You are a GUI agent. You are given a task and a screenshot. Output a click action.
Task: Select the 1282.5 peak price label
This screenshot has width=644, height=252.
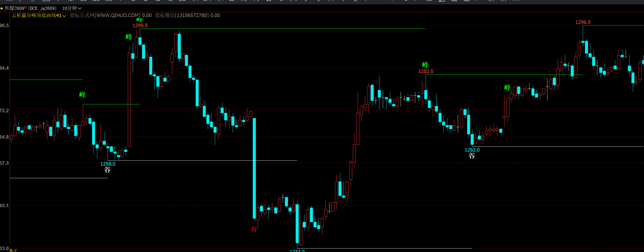pos(426,71)
